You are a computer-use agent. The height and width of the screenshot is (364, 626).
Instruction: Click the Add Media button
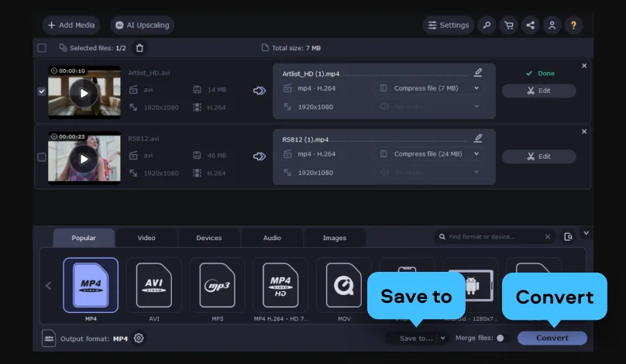coord(71,25)
